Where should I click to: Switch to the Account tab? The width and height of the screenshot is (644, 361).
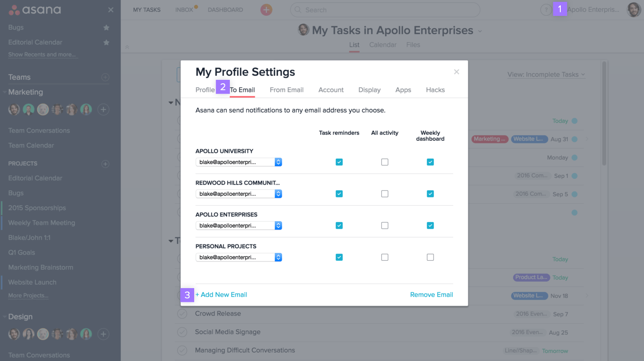pyautogui.click(x=331, y=90)
